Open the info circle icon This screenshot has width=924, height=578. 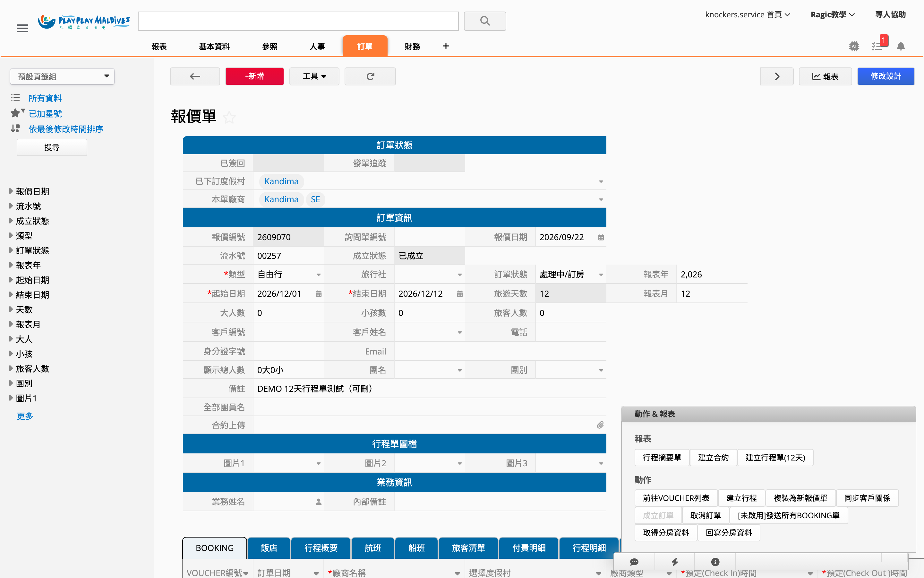[715, 562]
